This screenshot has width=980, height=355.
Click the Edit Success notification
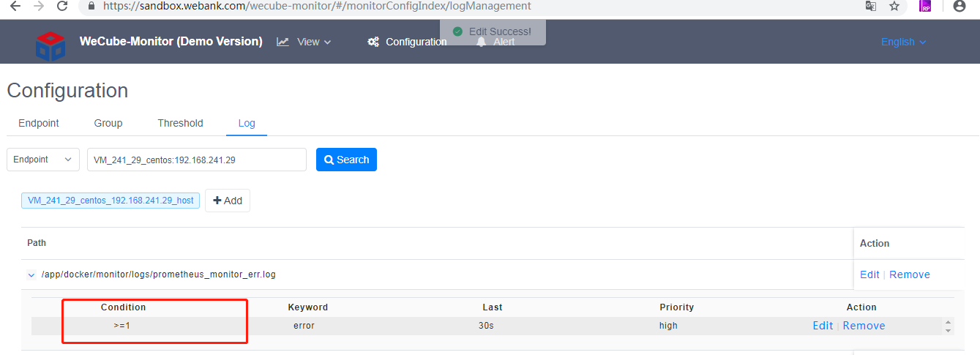[x=493, y=31]
